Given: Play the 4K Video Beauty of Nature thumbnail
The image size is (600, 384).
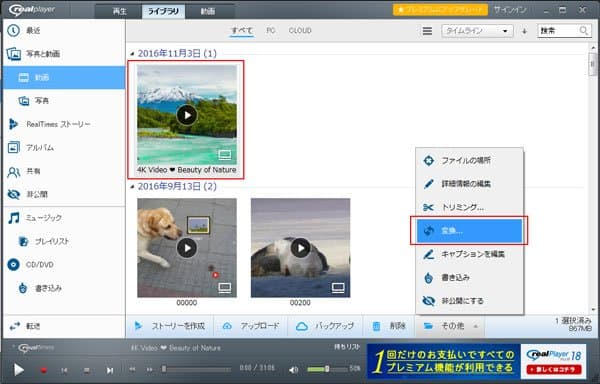Looking at the screenshot, I should point(187,115).
